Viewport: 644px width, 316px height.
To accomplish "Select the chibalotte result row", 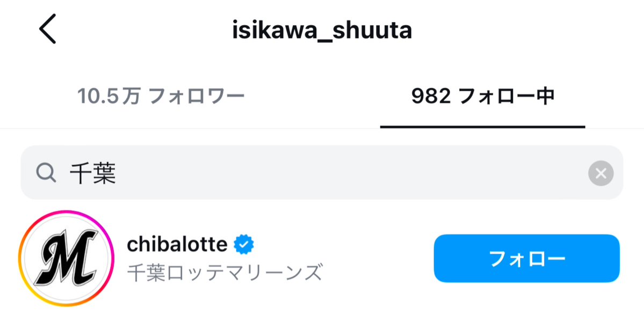I will click(x=322, y=258).
